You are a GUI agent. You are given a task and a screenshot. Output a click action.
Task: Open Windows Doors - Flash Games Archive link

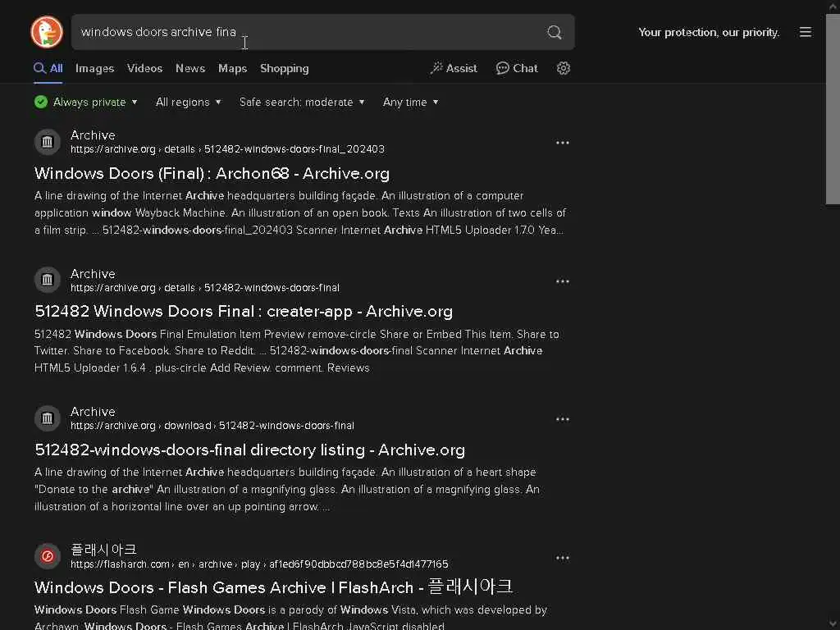(x=274, y=587)
